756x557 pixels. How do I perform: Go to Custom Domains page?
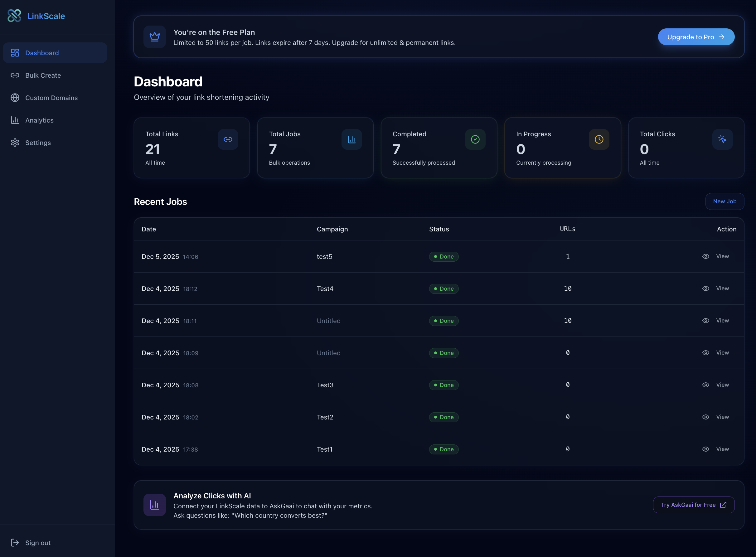[x=51, y=98]
